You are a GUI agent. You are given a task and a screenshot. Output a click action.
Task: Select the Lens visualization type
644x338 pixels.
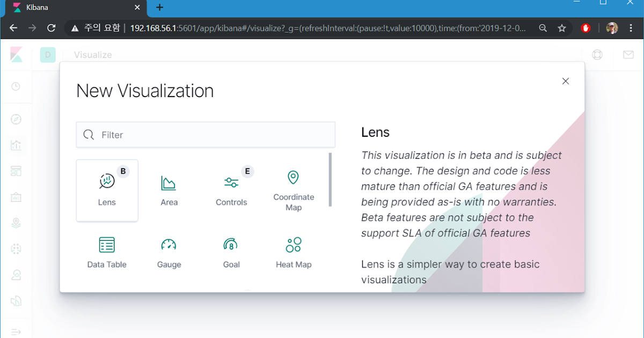[x=107, y=190]
